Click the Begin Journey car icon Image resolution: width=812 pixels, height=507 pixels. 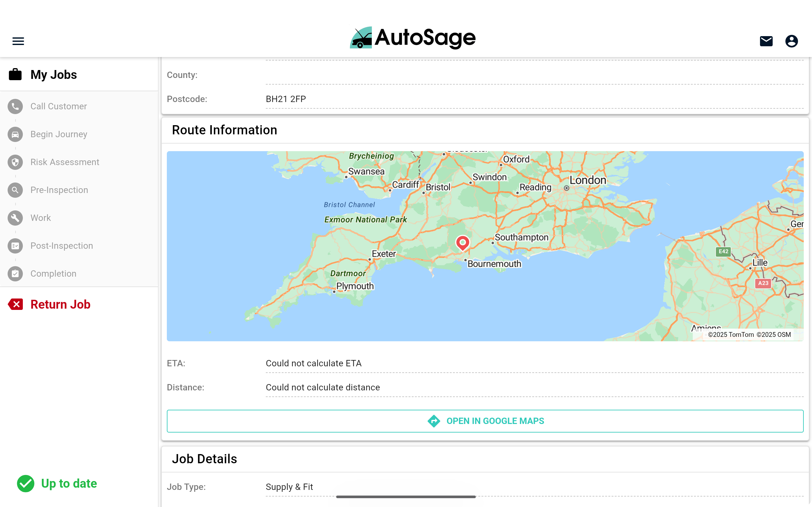15,134
